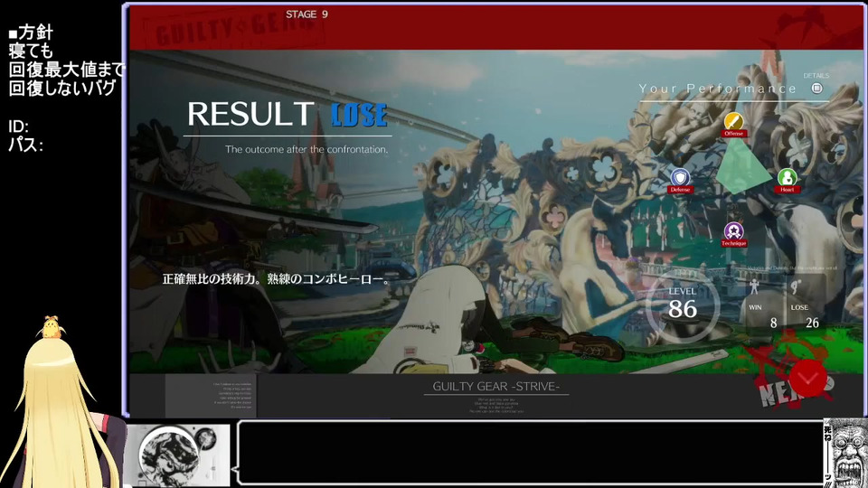Select the Technique star icon

[x=733, y=231]
